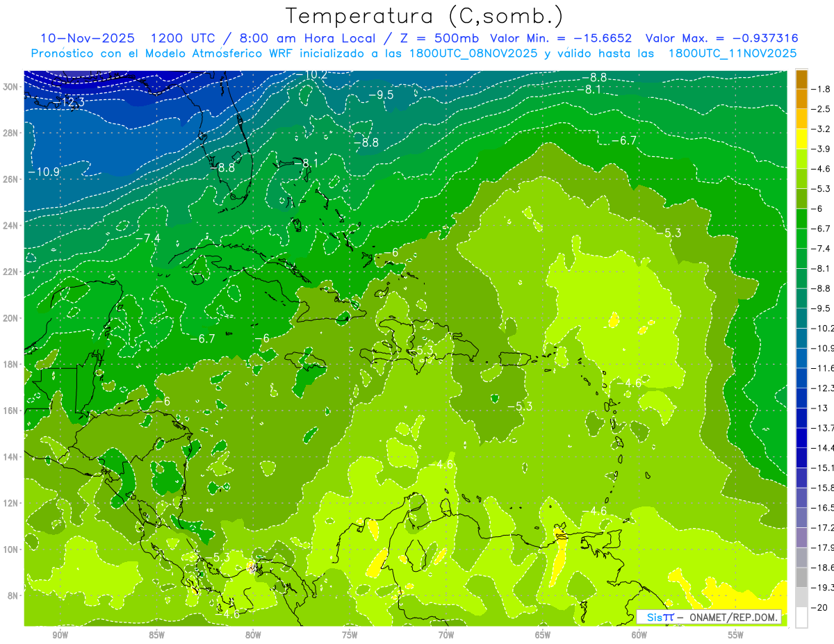Screen dimensions: 834x644
Task: Click the "75W" longitude axis label
Action: click(x=350, y=636)
